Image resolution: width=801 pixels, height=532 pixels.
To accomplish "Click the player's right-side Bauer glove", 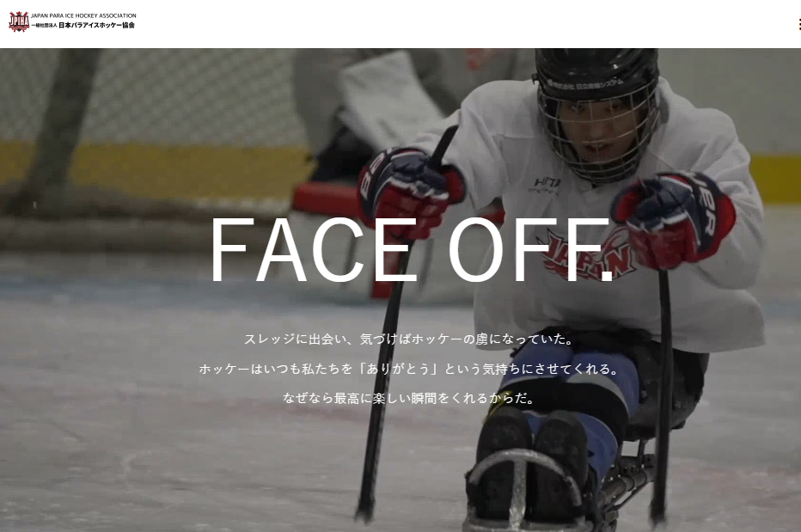I will click(675, 220).
